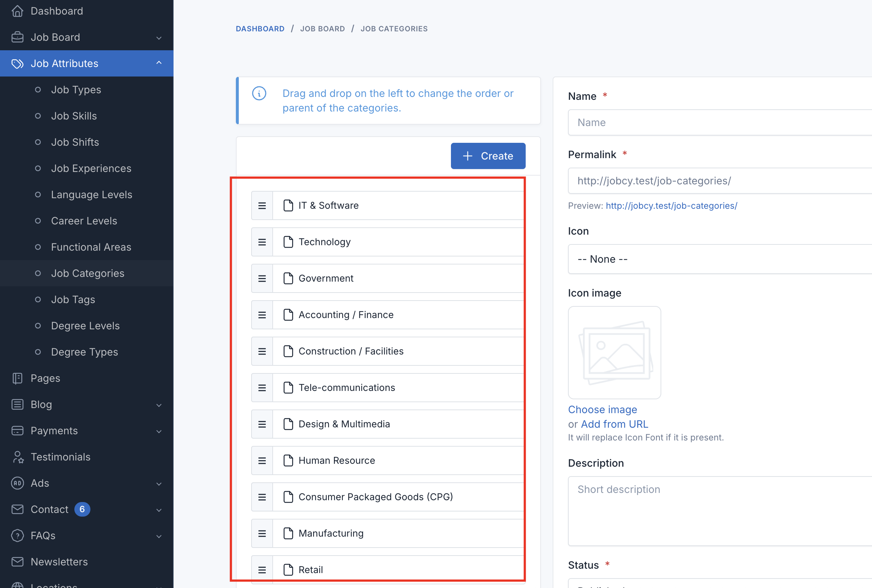Grab the drag handle for Government
This screenshot has width=872, height=588.
coord(262,278)
